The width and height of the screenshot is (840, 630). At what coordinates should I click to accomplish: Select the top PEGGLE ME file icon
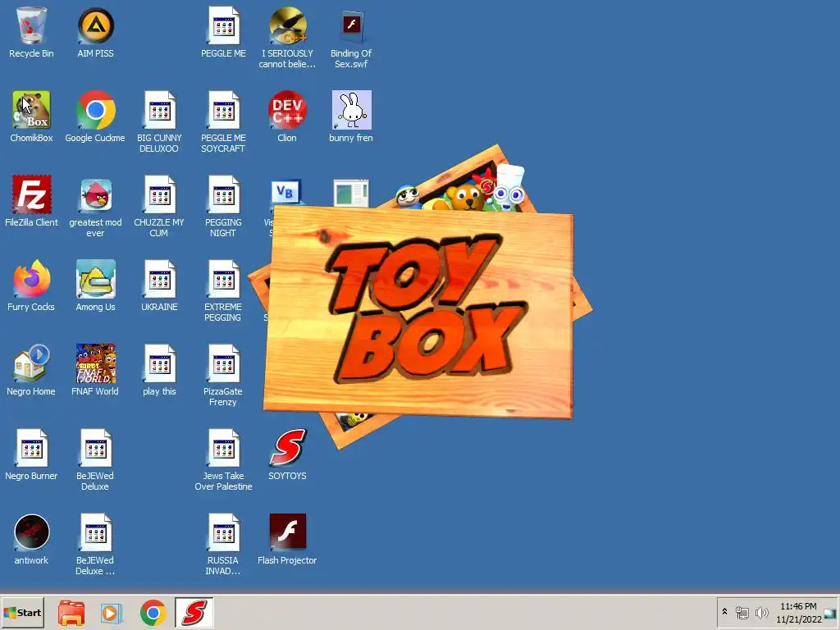tap(223, 25)
